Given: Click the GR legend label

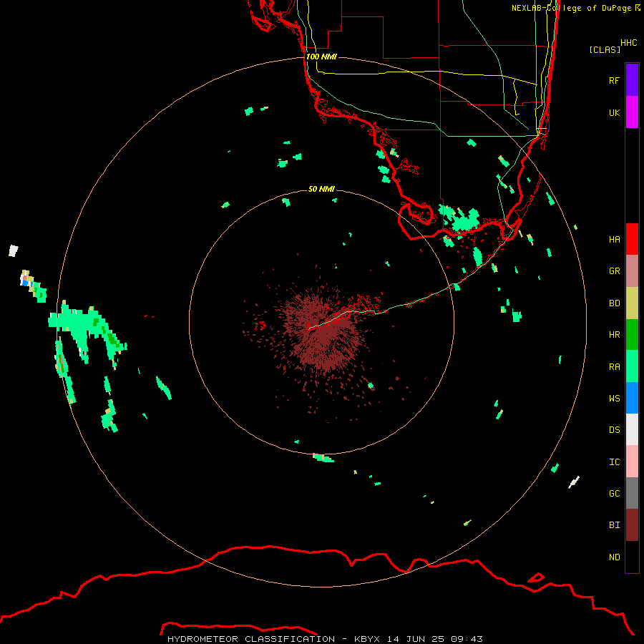Looking at the screenshot, I should coord(614,271).
